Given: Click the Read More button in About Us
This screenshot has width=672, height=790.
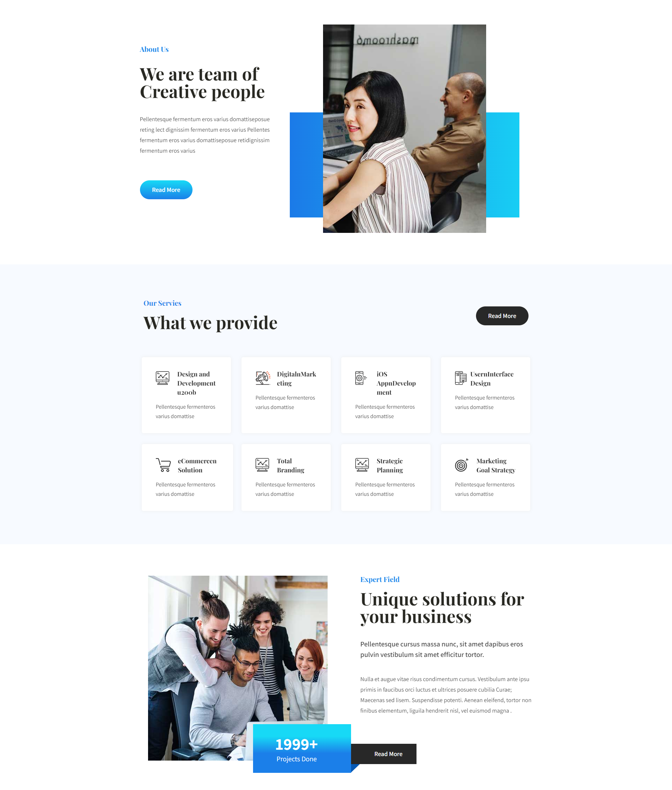Looking at the screenshot, I should click(x=166, y=189).
